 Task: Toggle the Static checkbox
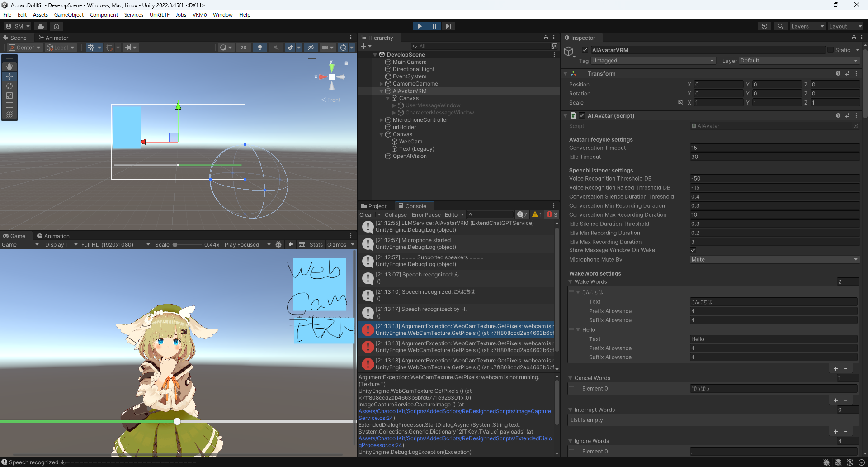click(x=830, y=50)
